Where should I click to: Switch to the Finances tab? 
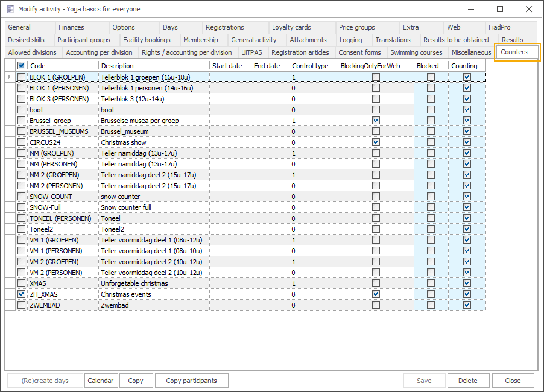coord(71,27)
